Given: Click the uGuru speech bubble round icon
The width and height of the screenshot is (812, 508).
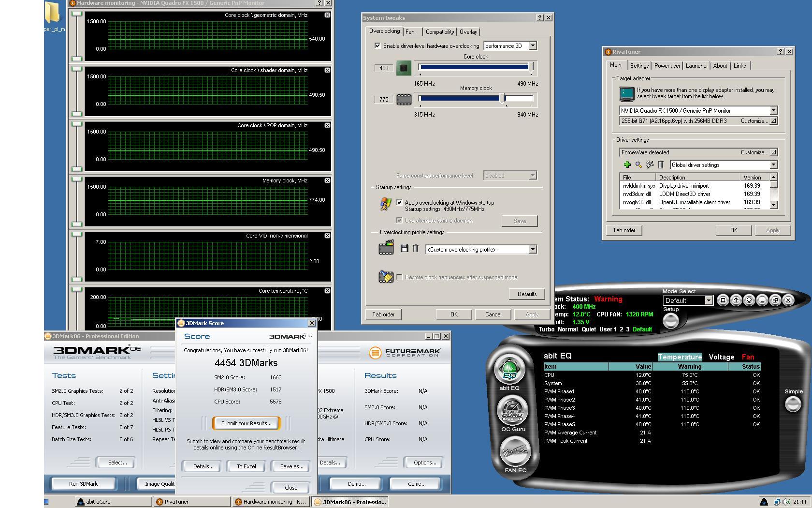Looking at the screenshot, I should click(x=749, y=300).
